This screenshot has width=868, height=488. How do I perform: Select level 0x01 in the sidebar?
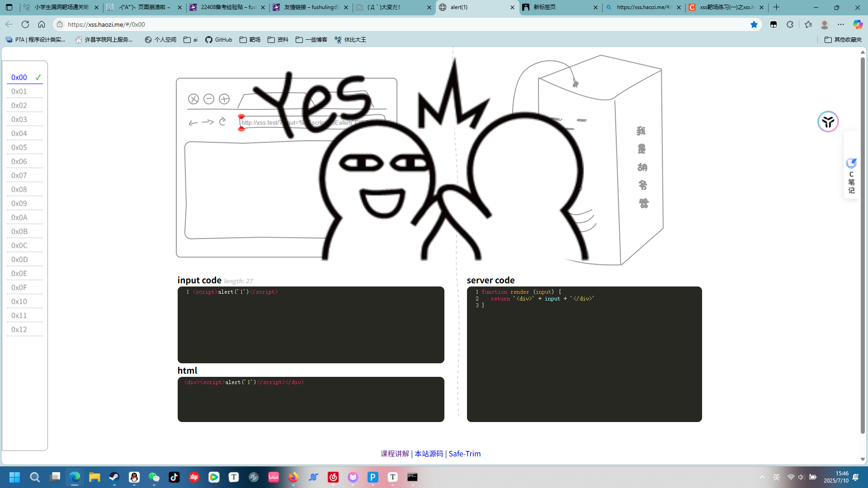tap(25, 91)
